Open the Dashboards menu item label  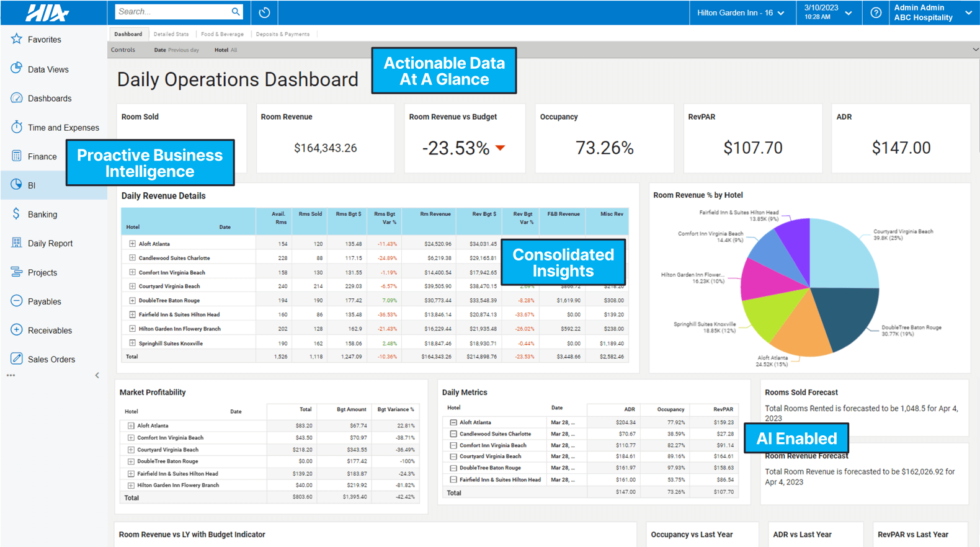[50, 99]
